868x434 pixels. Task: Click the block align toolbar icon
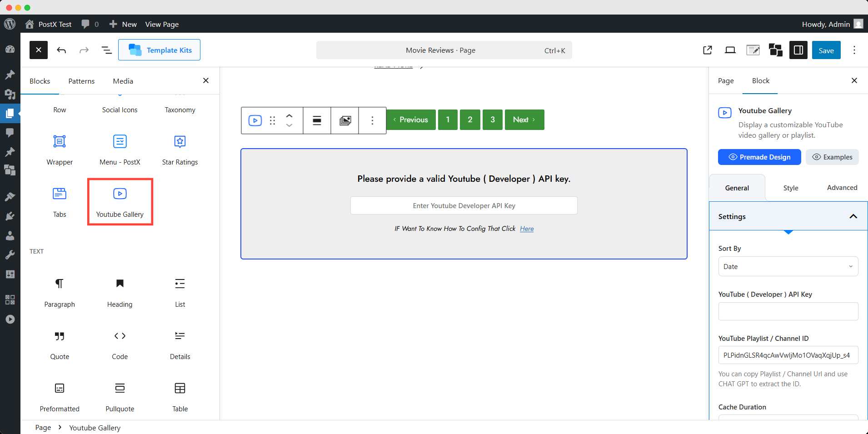point(317,120)
